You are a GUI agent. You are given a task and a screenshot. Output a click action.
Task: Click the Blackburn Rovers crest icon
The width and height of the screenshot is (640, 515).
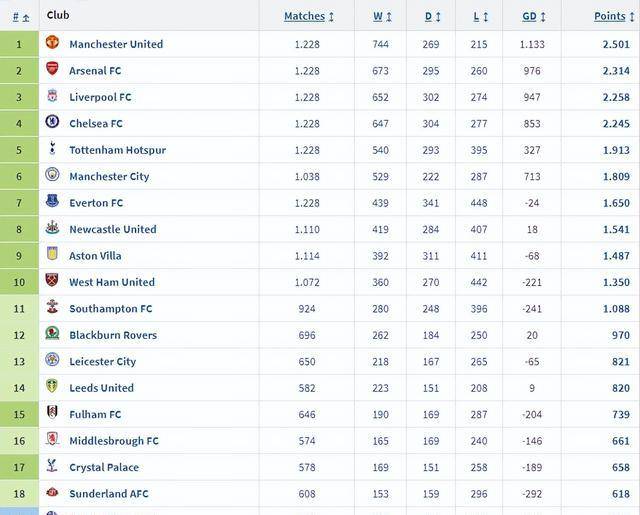tap(52, 333)
